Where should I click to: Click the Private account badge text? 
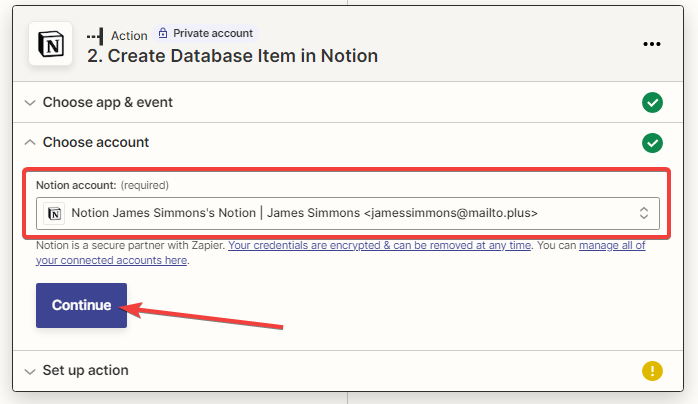(x=213, y=33)
